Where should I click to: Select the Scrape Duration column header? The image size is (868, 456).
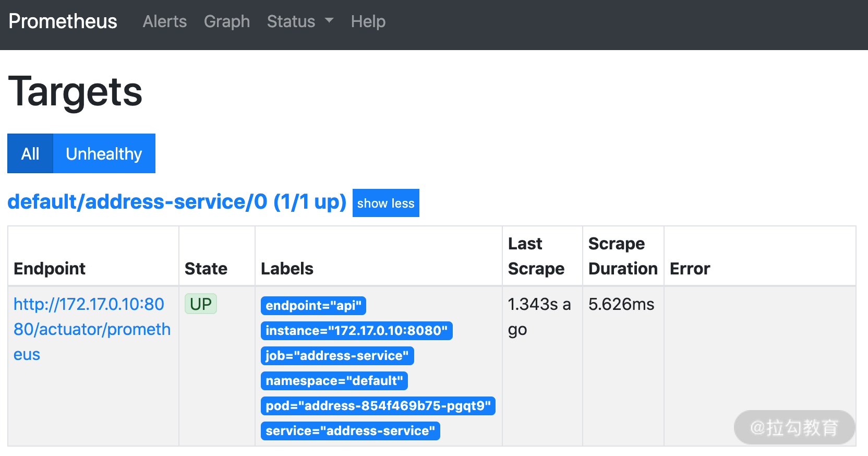[623, 256]
